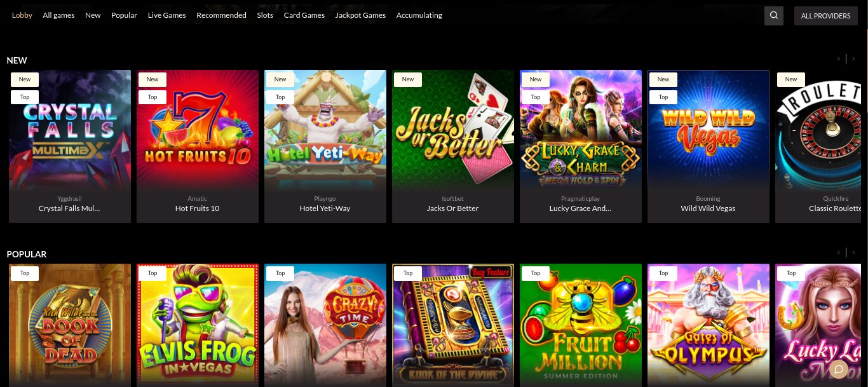Open the live chat bubble icon
Viewport: 868px width, 387px height.
tap(839, 369)
